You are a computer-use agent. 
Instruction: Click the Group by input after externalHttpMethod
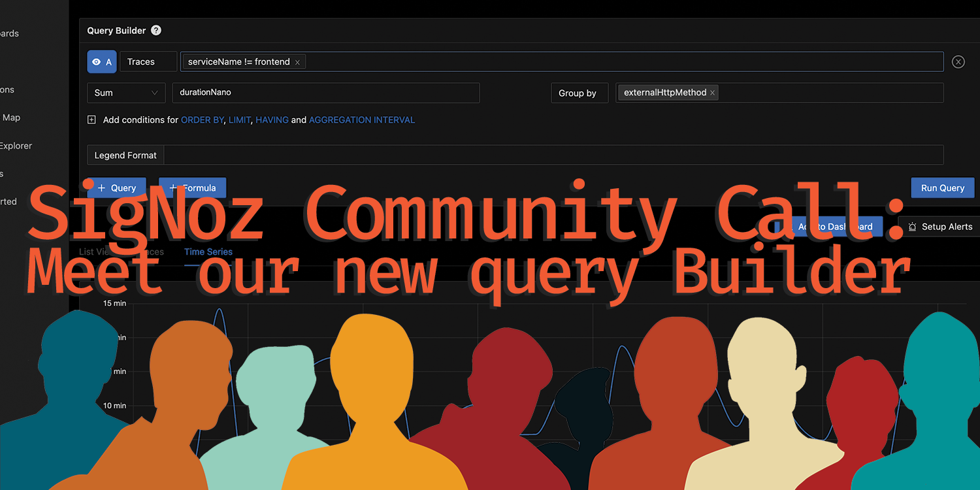(830, 93)
